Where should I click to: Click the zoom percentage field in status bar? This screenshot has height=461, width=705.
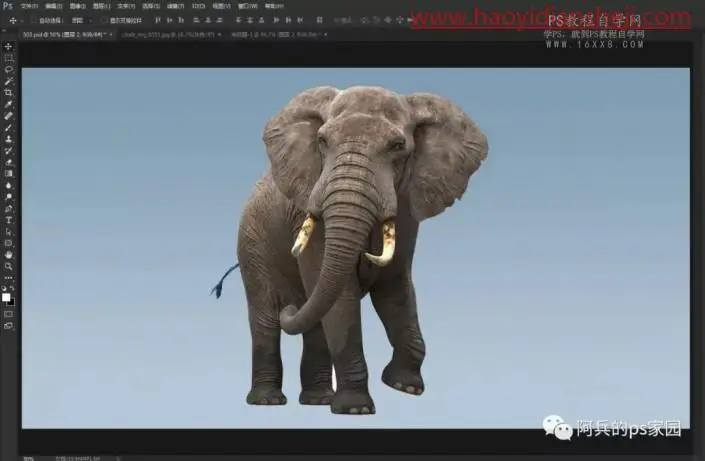pos(28,458)
